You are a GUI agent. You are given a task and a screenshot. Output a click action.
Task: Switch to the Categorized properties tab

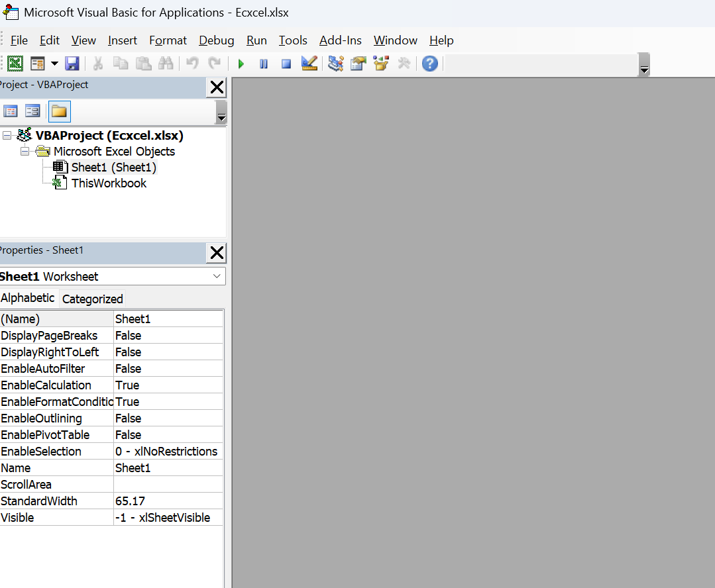92,299
